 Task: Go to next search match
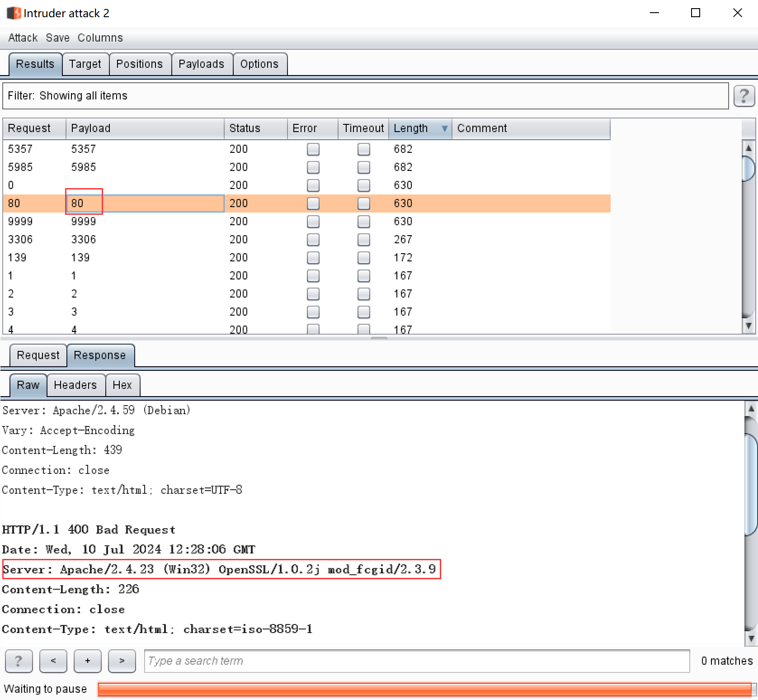pyautogui.click(x=122, y=661)
